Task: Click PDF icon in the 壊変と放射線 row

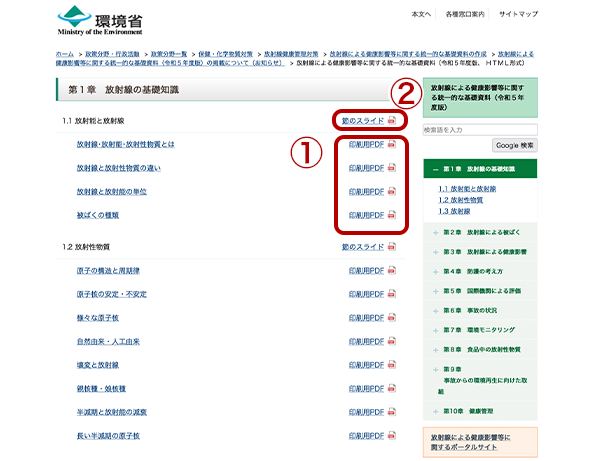Action: pyautogui.click(x=392, y=365)
